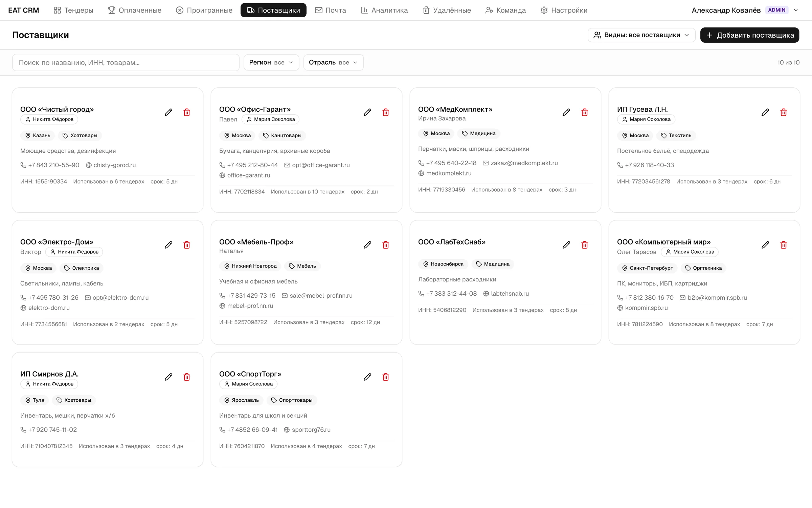The height and width of the screenshot is (508, 812).
Task: Delete supplier ИП Смирнов Д.А.
Action: [x=187, y=377]
